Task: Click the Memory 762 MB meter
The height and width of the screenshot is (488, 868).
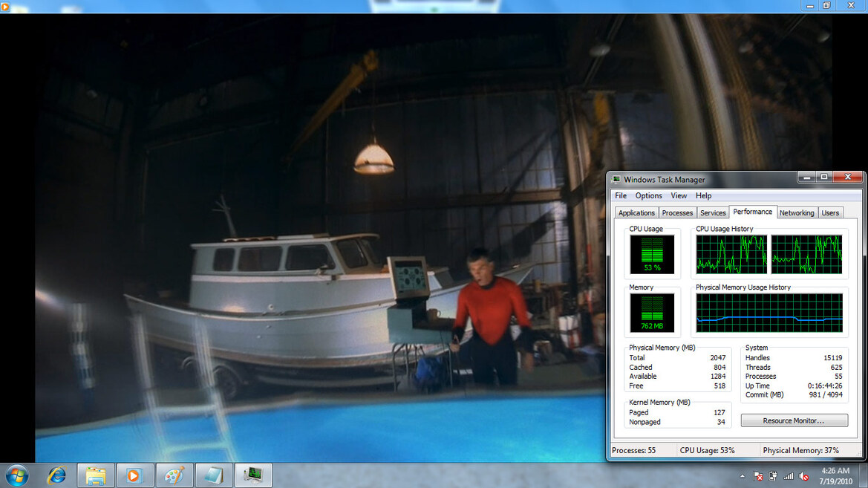Action: coord(652,313)
